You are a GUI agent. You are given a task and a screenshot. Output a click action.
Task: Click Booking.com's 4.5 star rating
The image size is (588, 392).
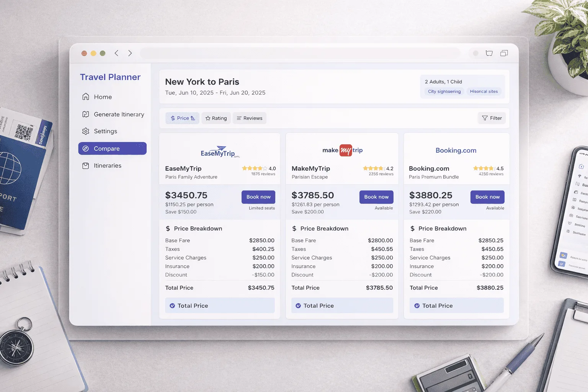pos(488,168)
